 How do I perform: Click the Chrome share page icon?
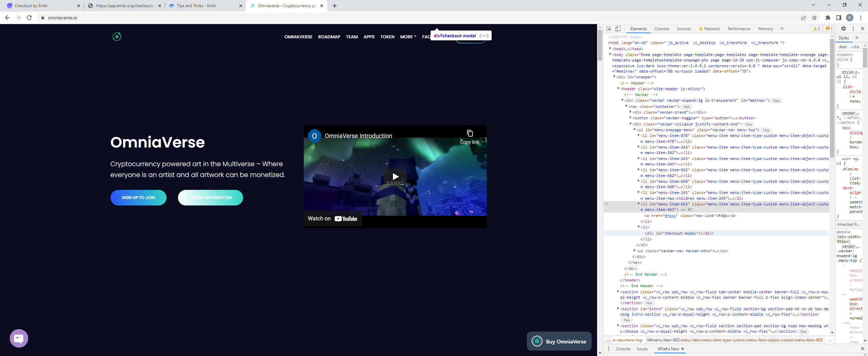pos(803,18)
